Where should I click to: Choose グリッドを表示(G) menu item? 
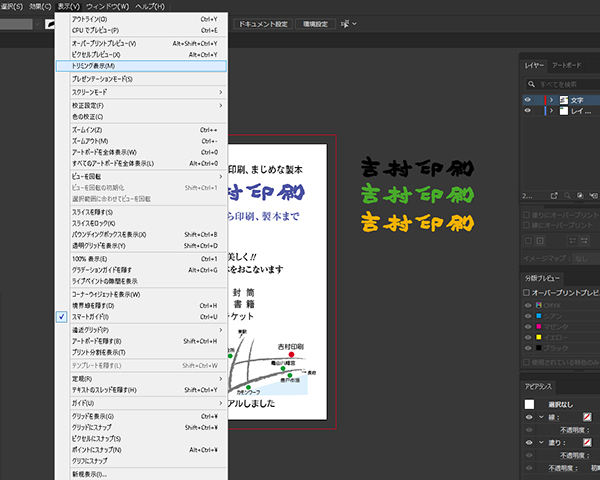(141, 416)
